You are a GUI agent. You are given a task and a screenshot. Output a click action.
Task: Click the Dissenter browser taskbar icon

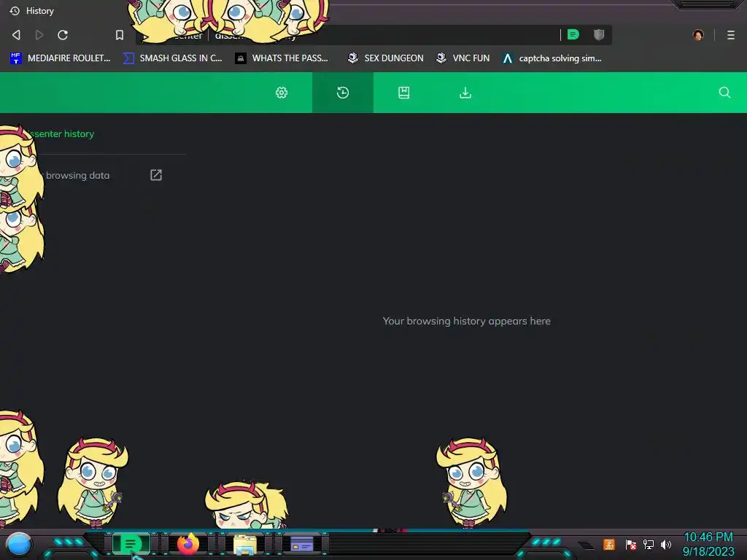tap(131, 544)
